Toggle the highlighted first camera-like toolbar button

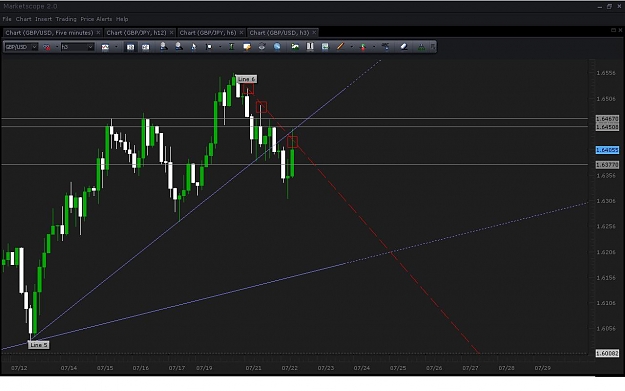(x=130, y=47)
